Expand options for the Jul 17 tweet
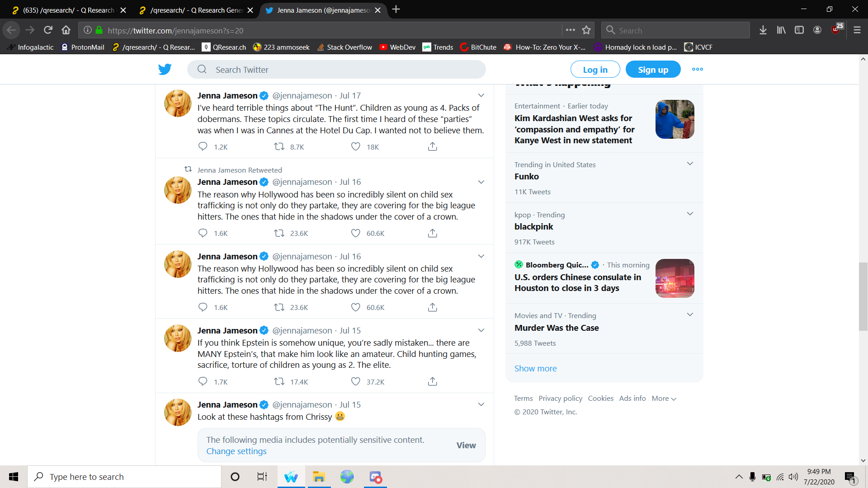 (x=481, y=95)
